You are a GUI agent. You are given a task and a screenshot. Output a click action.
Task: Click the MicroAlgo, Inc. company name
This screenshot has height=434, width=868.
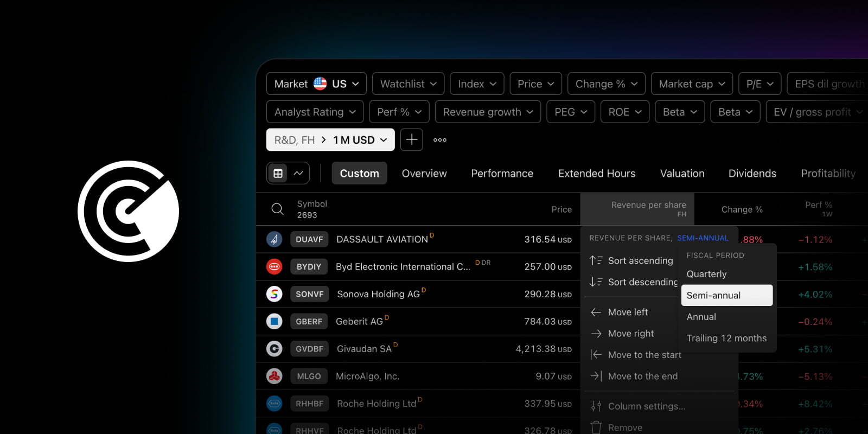(x=367, y=376)
